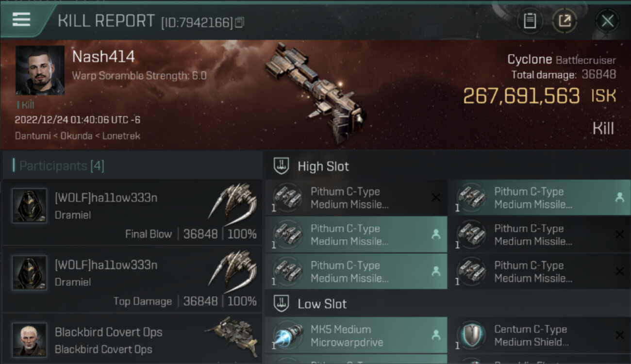Select the Participants tab
The height and width of the screenshot is (364, 631).
(x=62, y=166)
